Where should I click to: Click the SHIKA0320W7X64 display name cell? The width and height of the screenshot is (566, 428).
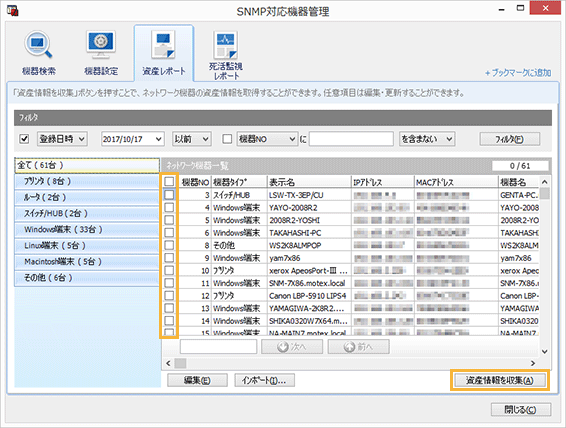[309, 321]
